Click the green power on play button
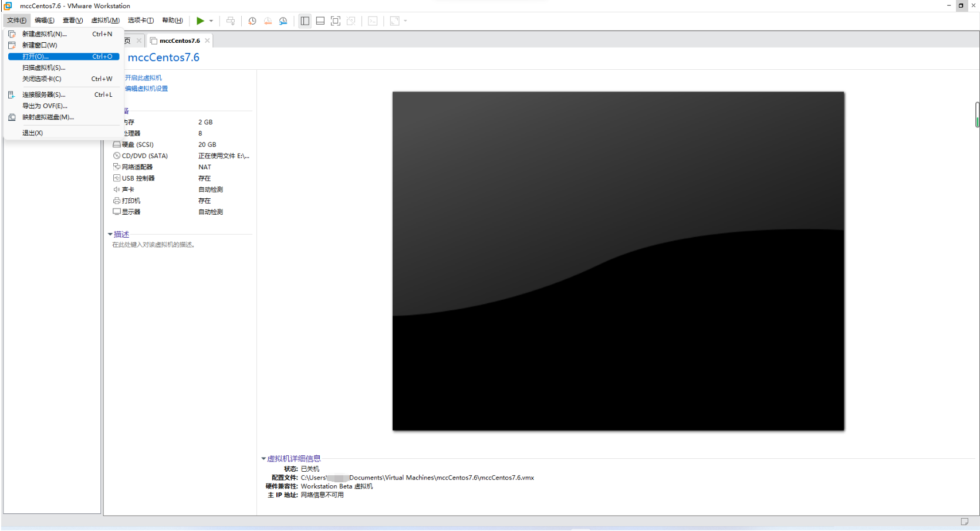The height and width of the screenshot is (531, 980). pyautogui.click(x=200, y=21)
